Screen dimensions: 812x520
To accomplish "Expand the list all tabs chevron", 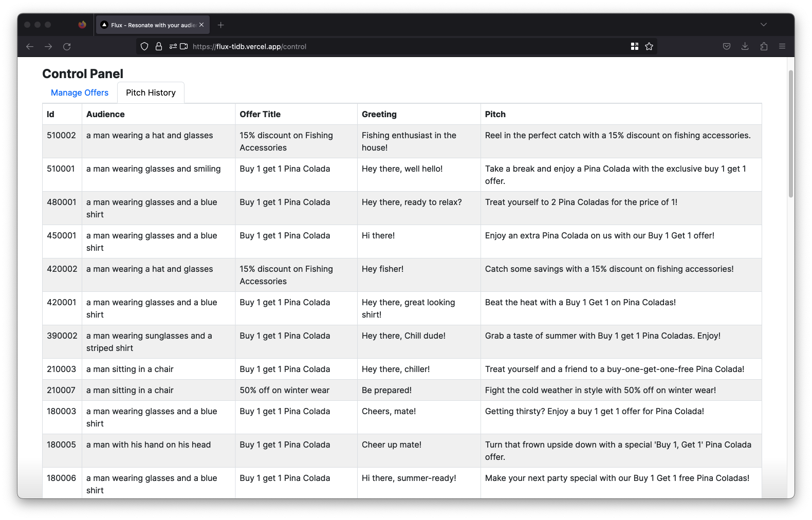I will (764, 25).
